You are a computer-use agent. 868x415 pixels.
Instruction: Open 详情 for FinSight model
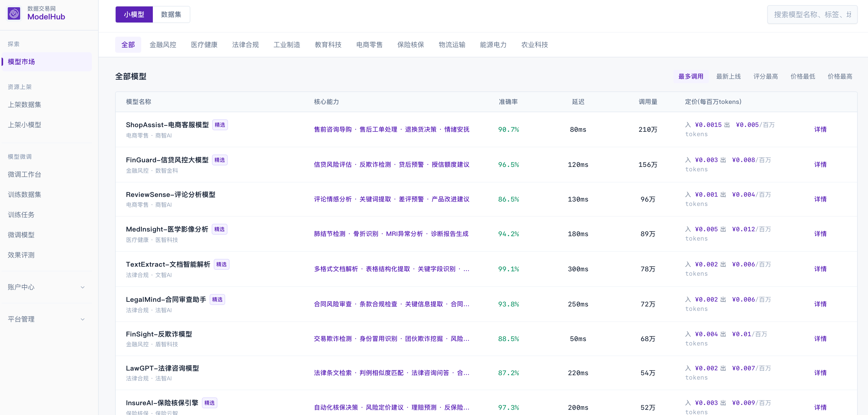(820, 339)
